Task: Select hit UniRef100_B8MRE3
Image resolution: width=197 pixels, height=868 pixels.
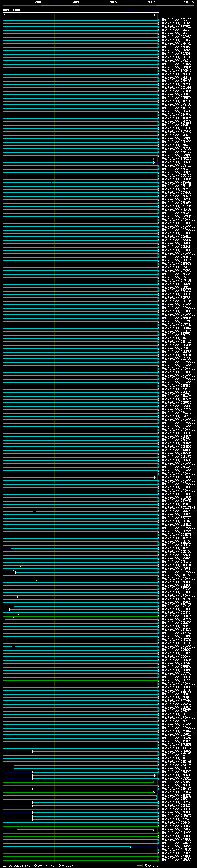Action: [177, 287]
